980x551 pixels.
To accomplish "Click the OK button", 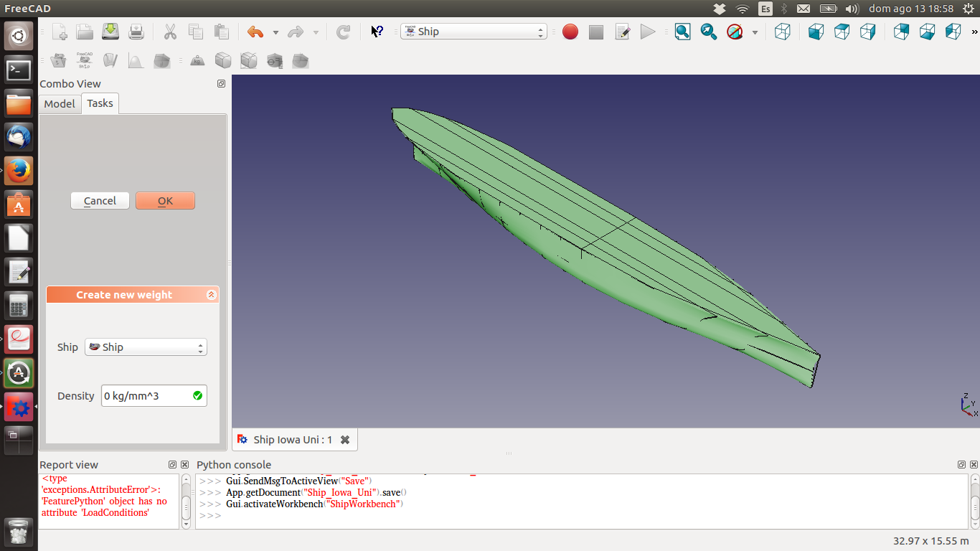I will [x=165, y=201].
